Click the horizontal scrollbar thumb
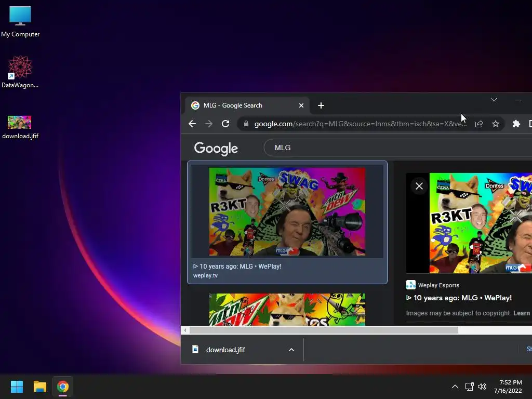The height and width of the screenshot is (399, 532). (x=324, y=330)
